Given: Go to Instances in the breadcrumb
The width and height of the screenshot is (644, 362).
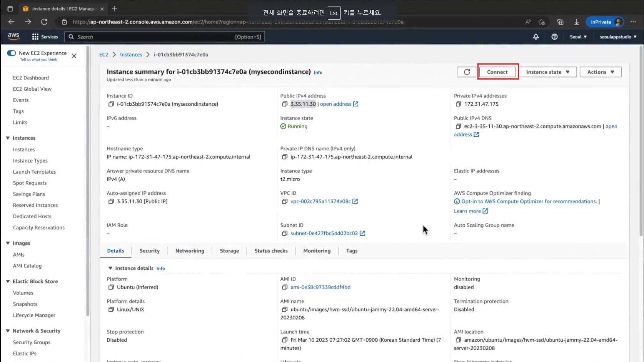Looking at the screenshot, I should (x=131, y=55).
